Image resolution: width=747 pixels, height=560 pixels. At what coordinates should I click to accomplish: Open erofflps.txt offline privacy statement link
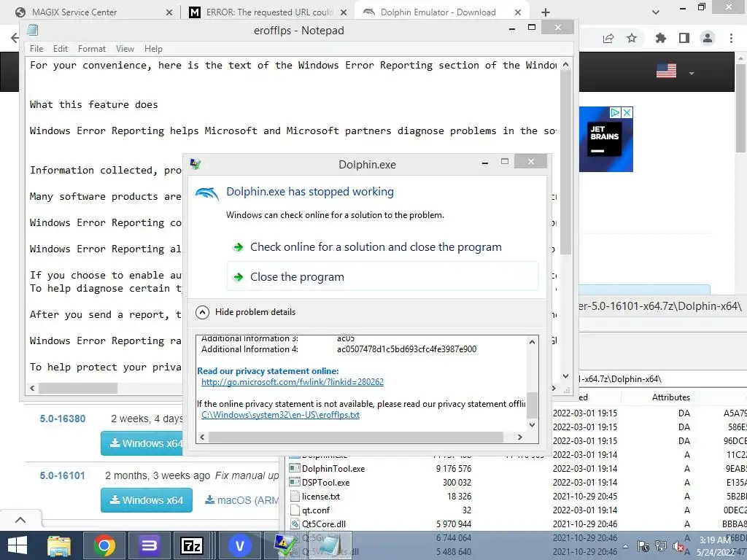point(280,415)
